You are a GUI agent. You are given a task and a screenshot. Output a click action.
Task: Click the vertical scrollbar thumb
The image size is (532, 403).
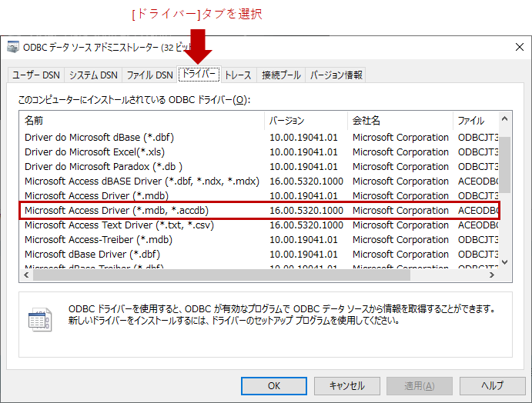click(504, 165)
